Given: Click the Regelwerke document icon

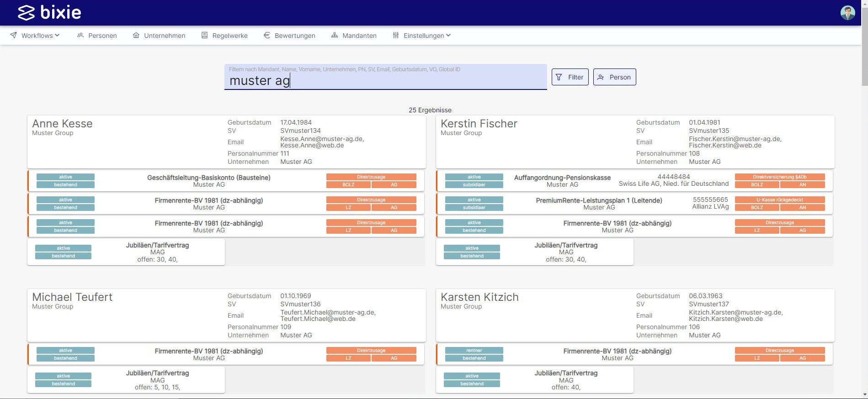Looking at the screenshot, I should [x=204, y=35].
